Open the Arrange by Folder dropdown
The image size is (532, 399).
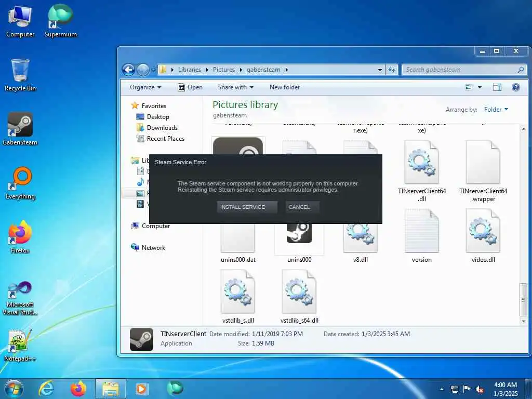pyautogui.click(x=496, y=109)
